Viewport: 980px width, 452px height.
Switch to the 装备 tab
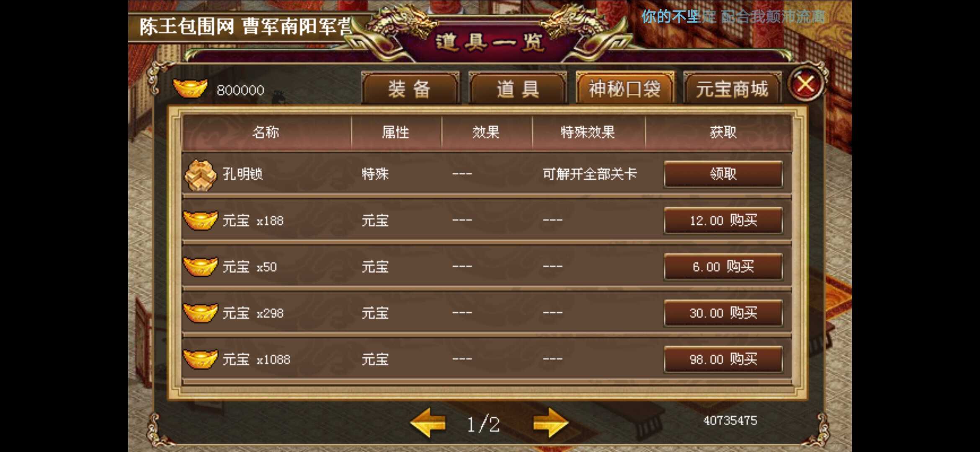point(410,88)
